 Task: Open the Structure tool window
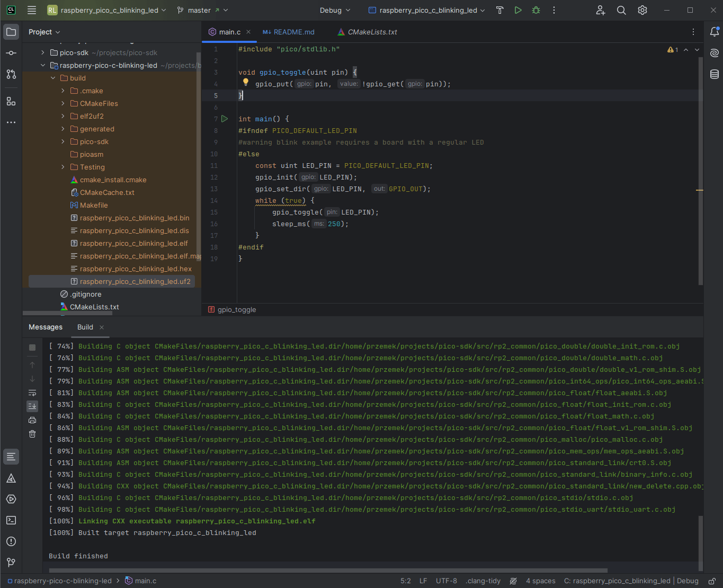point(11,101)
